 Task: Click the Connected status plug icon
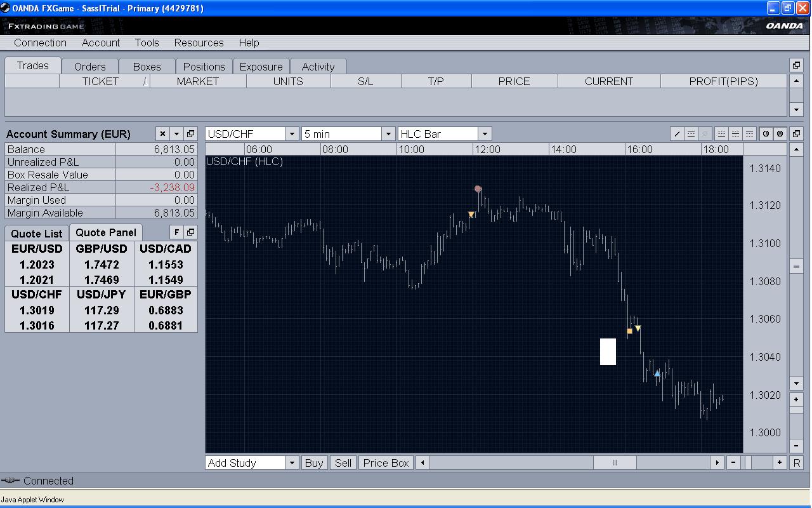tap(10, 481)
